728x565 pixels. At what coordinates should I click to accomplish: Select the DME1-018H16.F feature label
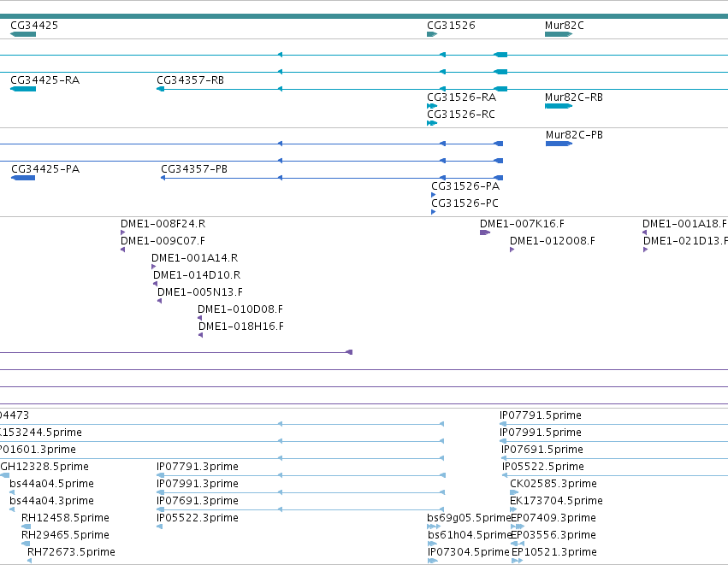tap(241, 327)
